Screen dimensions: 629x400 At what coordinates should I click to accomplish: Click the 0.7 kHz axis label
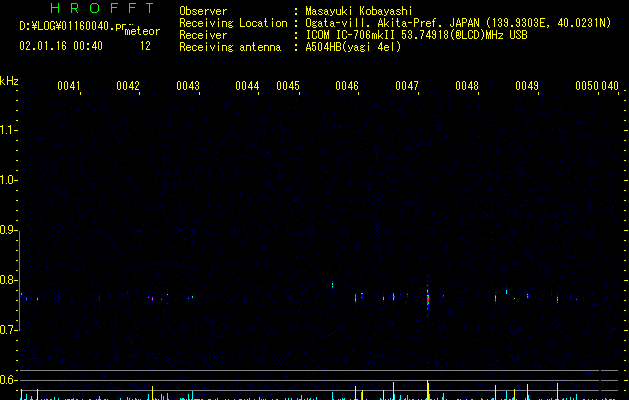pyautogui.click(x=8, y=330)
